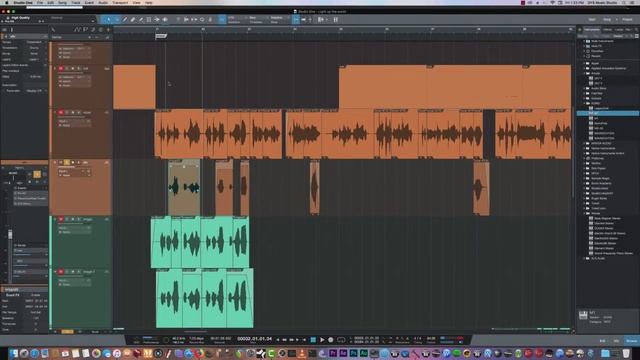
Task: Toggle the Snap button in the toolbar
Action: pyautogui.click(x=222, y=19)
